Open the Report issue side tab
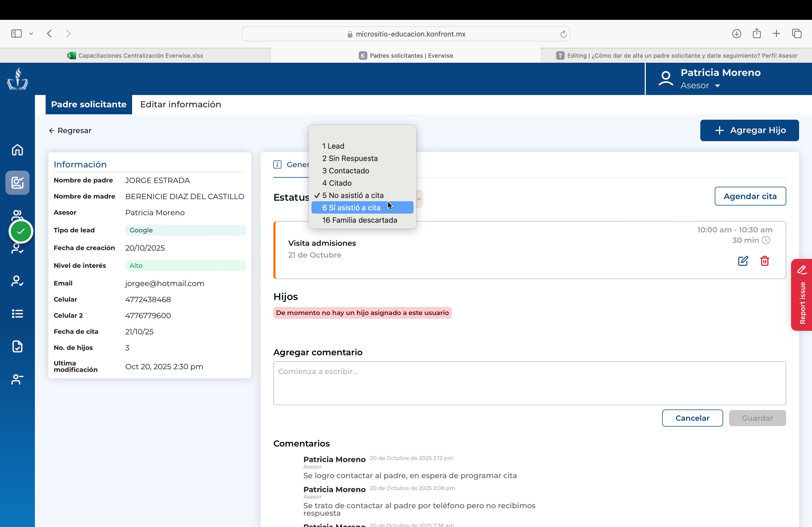This screenshot has width=812, height=527. [x=802, y=295]
